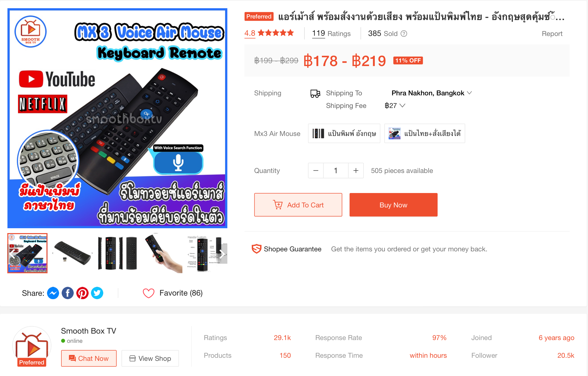This screenshot has height=376, width=588.
Task: Select the แป้นไทย+สั่งเสียงได้ variation
Action: click(425, 133)
